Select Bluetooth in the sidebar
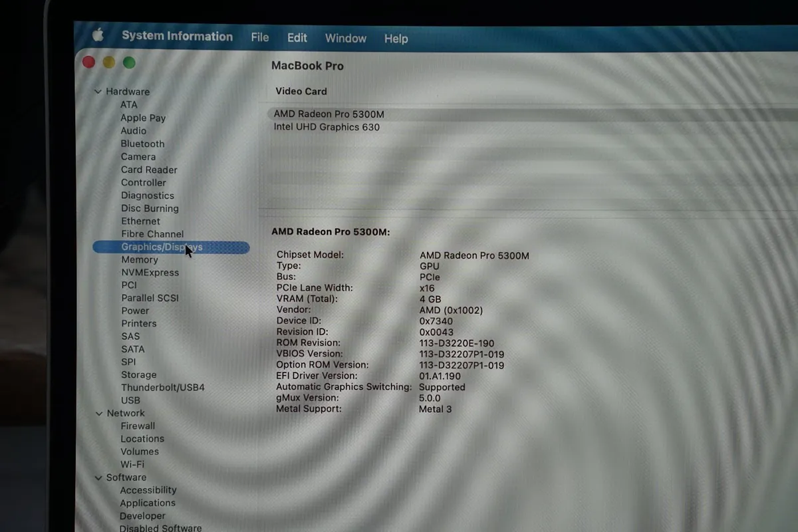This screenshot has width=798, height=532. [142, 144]
